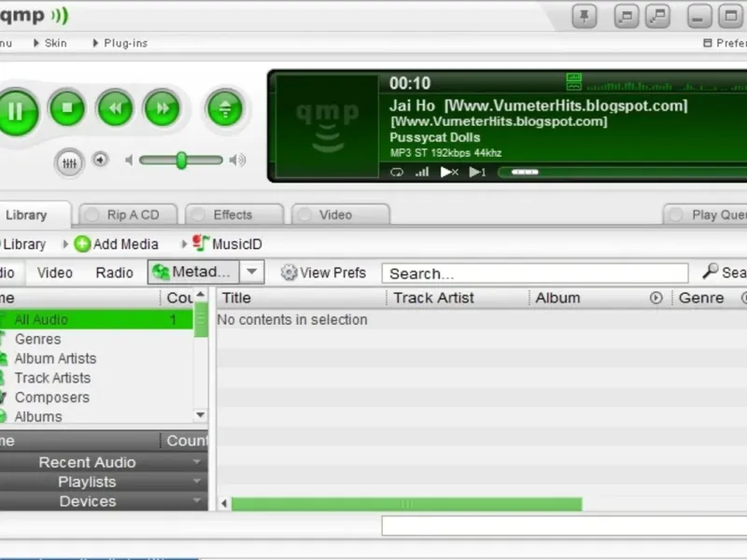747x560 pixels.
Task: Expand arrow before MusicID
Action: coord(184,245)
